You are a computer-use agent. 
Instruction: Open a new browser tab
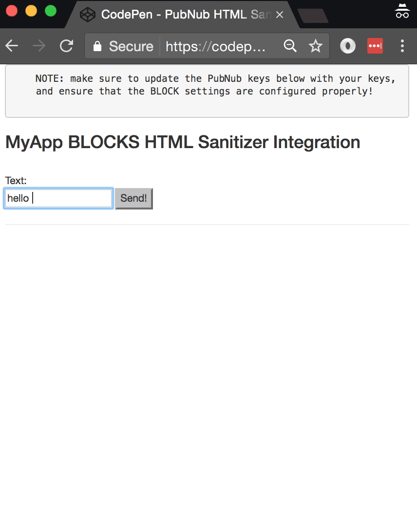pyautogui.click(x=312, y=16)
